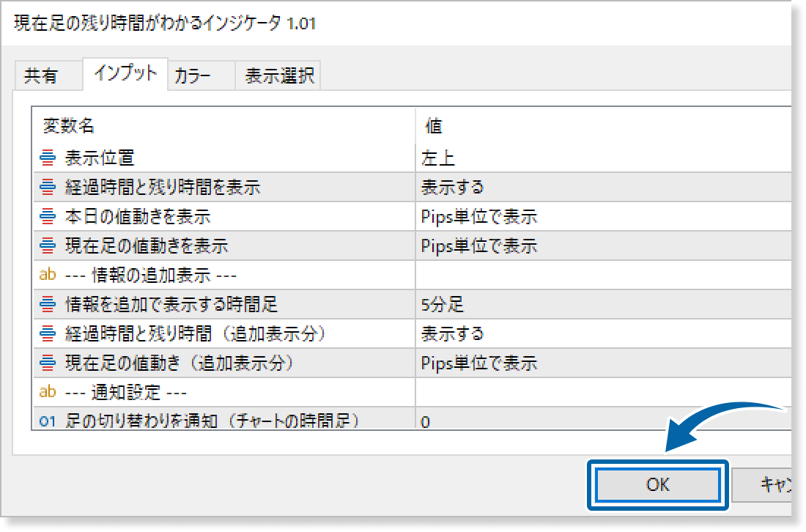Click the 01 icon for 足の切り替わりを通知

pos(48,421)
